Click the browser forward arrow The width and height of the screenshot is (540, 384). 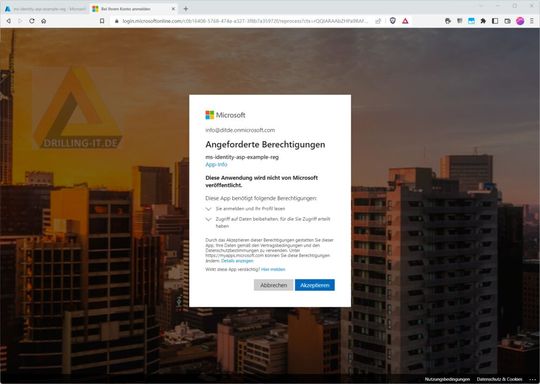20,21
